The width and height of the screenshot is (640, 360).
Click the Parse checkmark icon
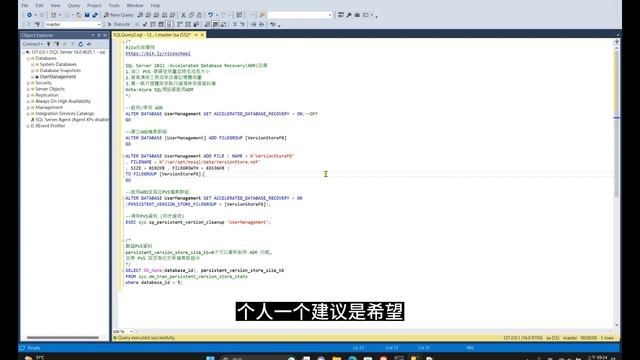click(x=145, y=24)
